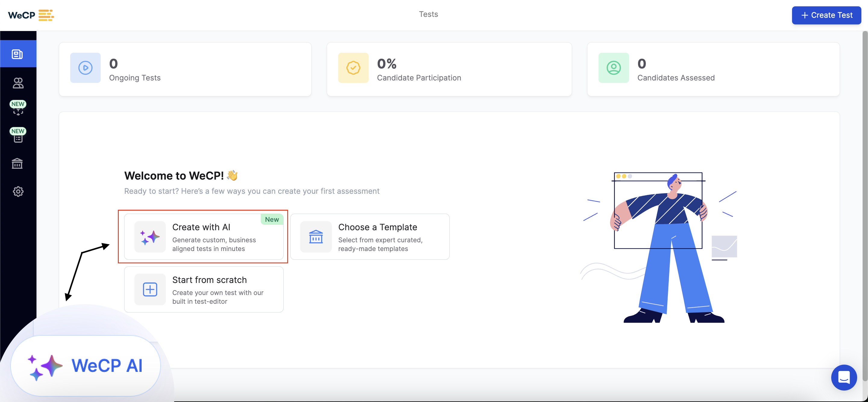This screenshot has height=402, width=868.
Task: Open the Tests sidebar icon
Action: pos(17,54)
